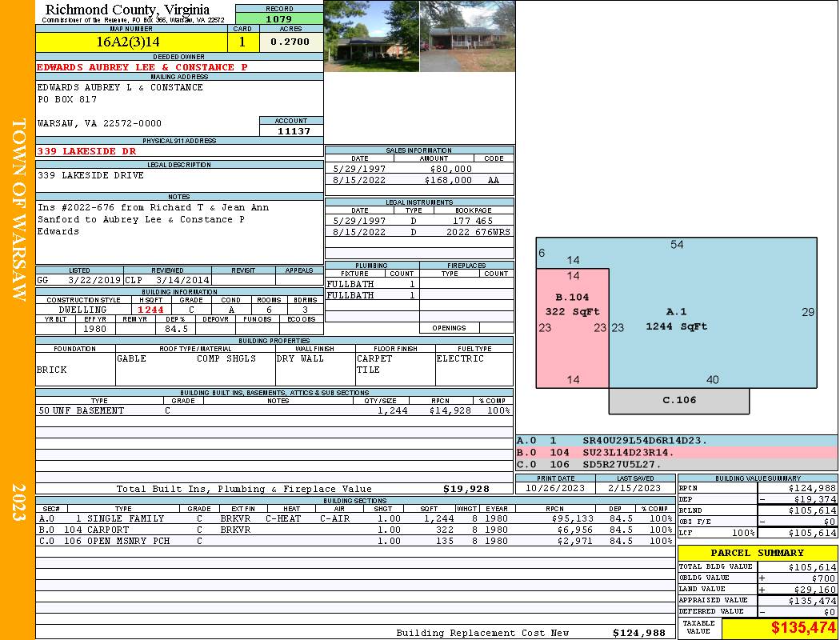Click WARSAW, VA 22572-0000 mailing line

tap(99, 123)
